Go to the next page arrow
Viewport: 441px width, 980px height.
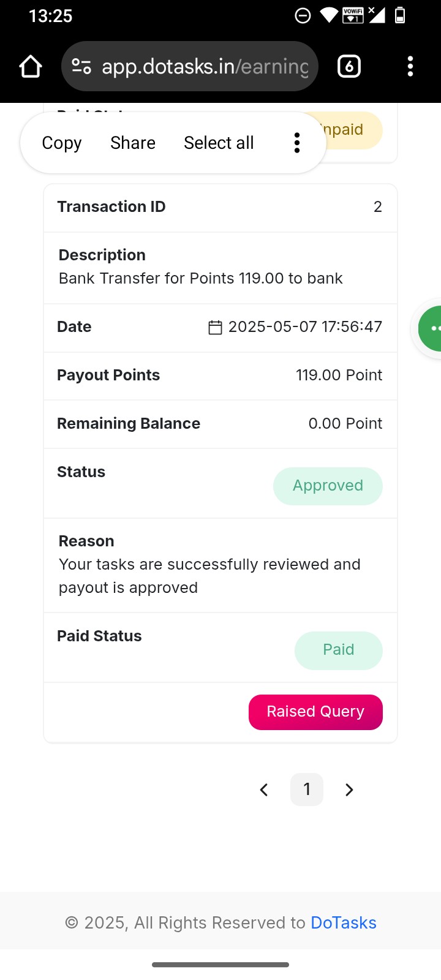click(x=349, y=790)
